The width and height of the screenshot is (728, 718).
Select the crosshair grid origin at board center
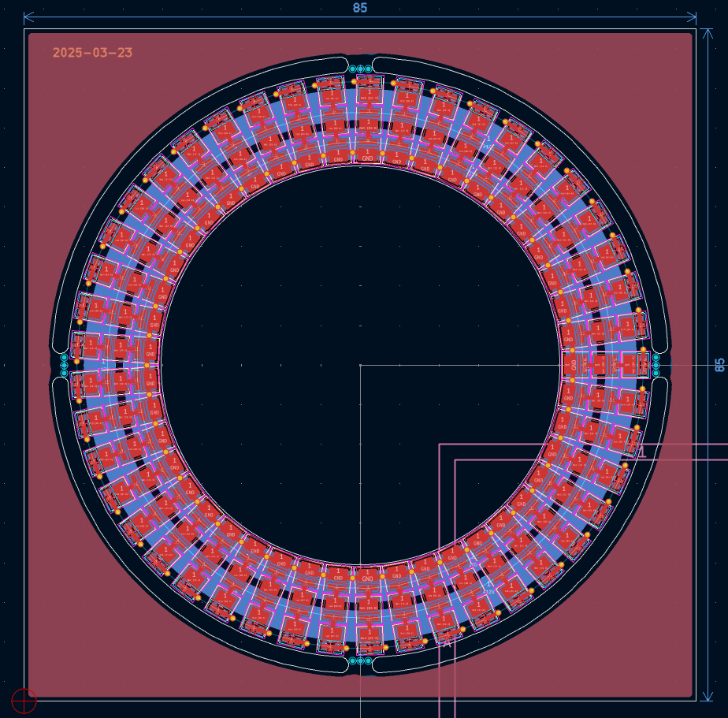pos(361,366)
